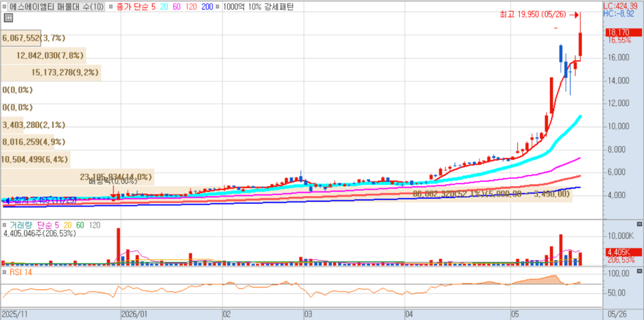Click the red 18,170 current price tag
Screen dimensions: 644x320
624,33
